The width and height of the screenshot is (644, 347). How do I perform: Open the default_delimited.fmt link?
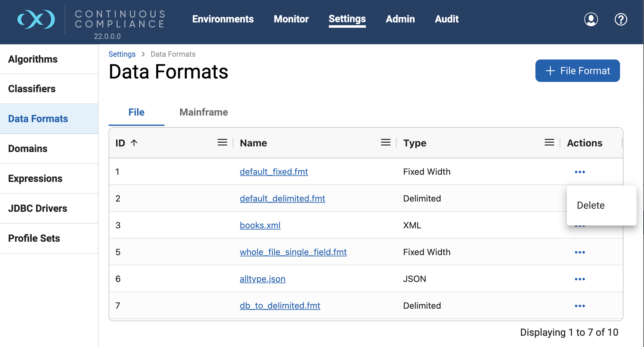tap(282, 198)
